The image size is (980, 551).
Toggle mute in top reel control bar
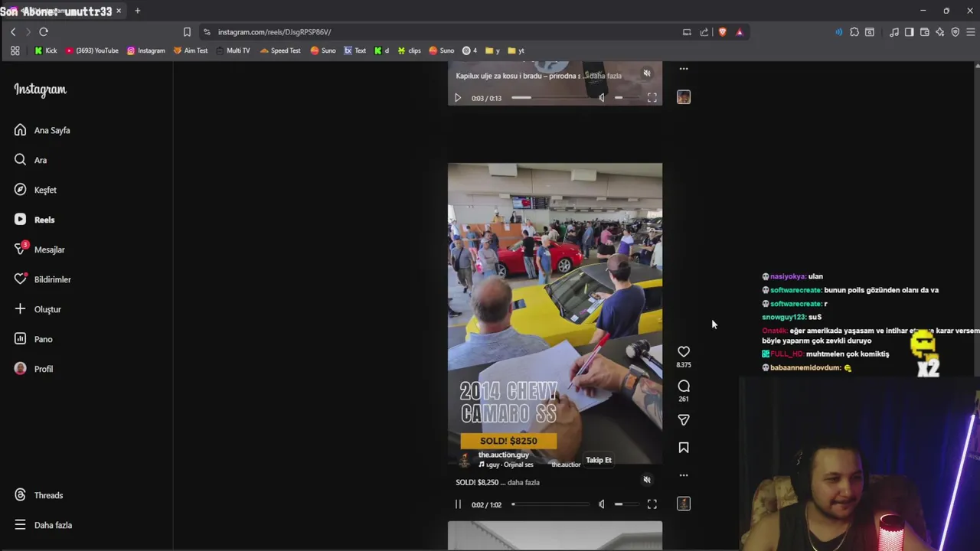tap(602, 98)
